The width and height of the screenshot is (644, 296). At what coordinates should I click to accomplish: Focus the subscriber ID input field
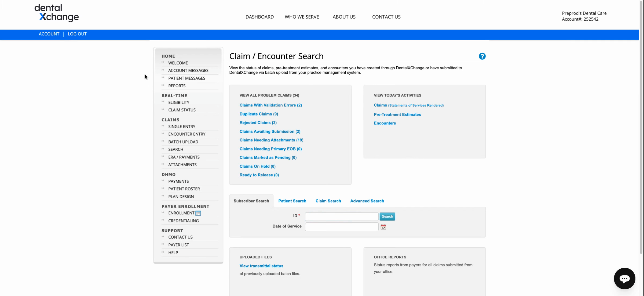point(342,216)
